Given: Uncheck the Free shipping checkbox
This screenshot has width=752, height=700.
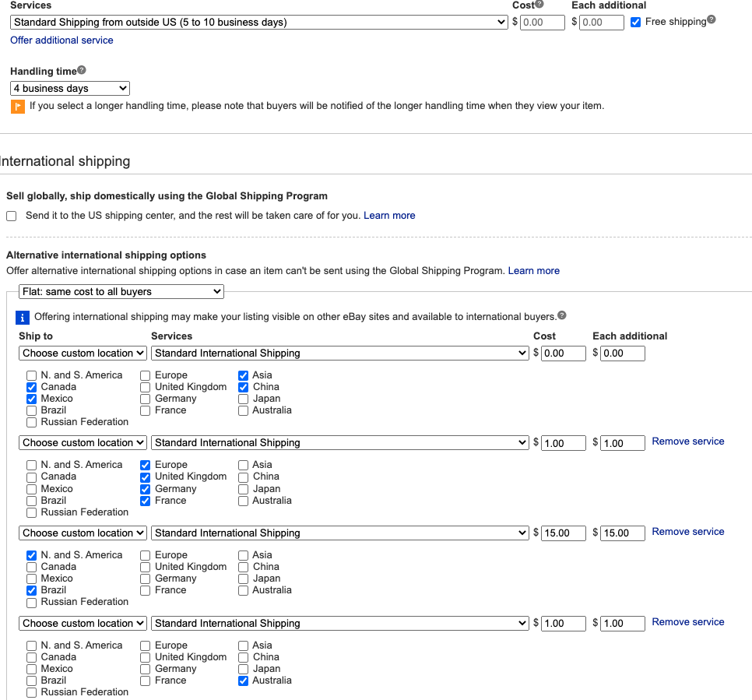Looking at the screenshot, I should tap(636, 23).
